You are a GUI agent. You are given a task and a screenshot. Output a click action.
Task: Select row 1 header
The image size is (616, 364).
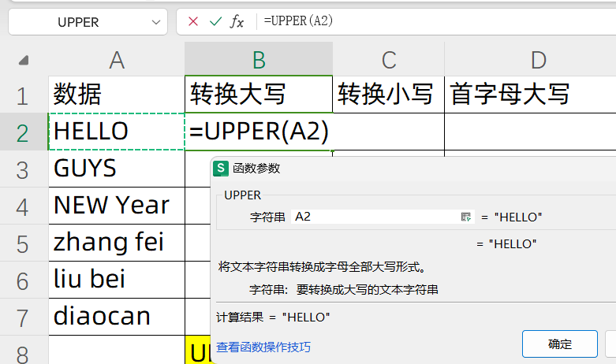[24, 95]
